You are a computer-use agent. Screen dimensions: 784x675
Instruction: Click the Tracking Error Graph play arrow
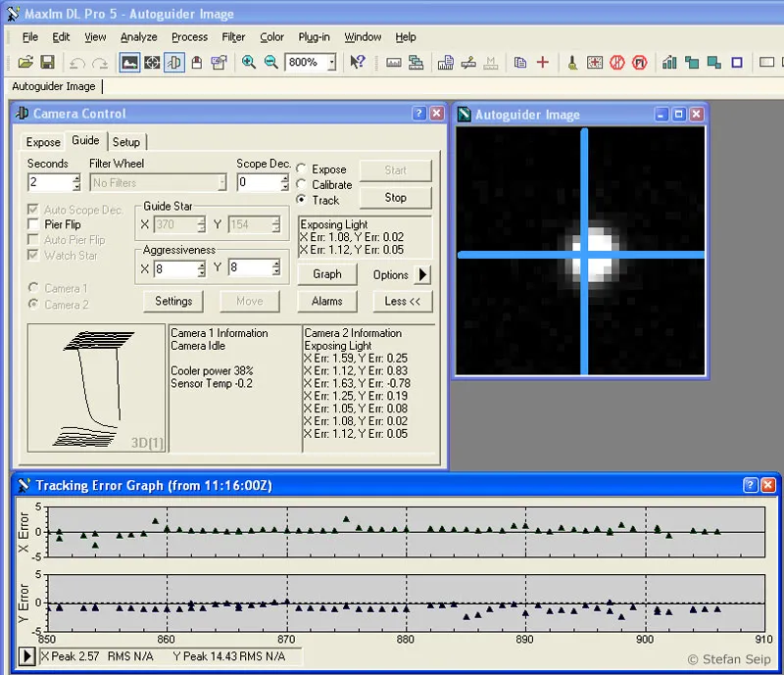tap(27, 656)
